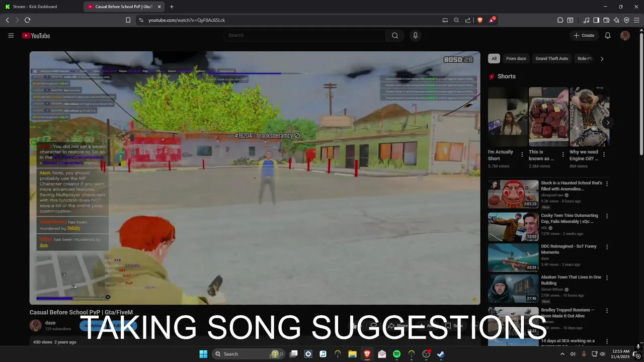Open Task View on the taskbar

click(294, 354)
